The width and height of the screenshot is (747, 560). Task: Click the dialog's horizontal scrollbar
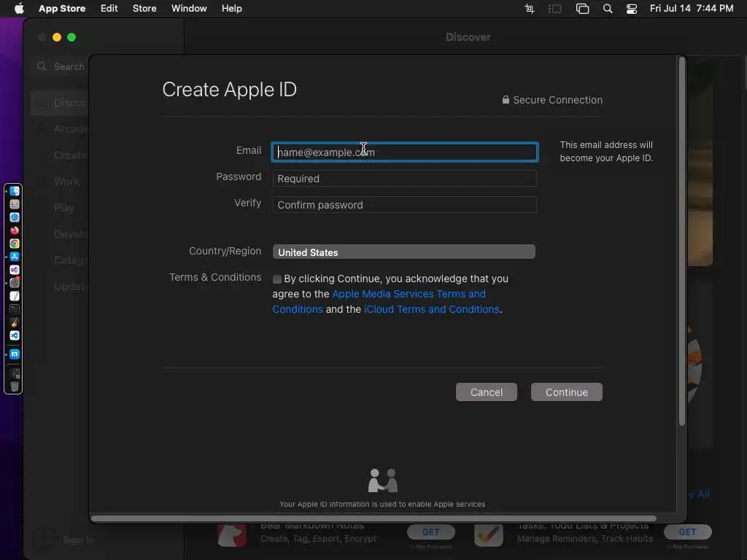point(373,518)
